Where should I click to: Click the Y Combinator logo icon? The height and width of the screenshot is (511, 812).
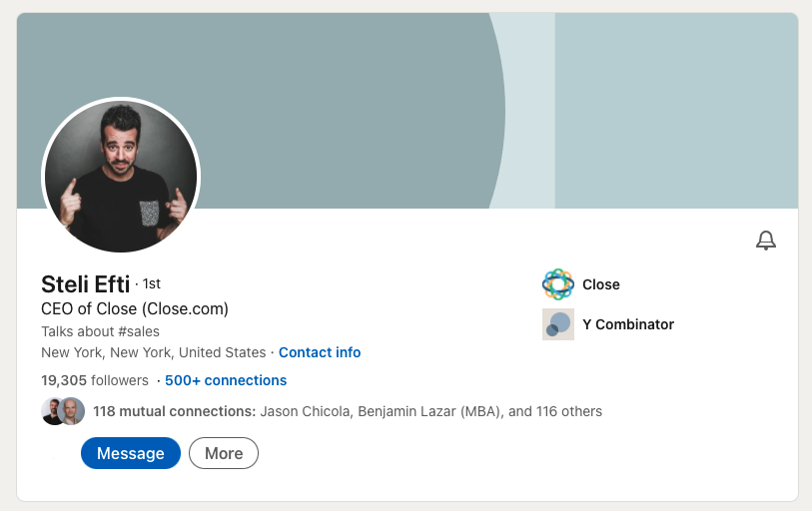tap(557, 324)
